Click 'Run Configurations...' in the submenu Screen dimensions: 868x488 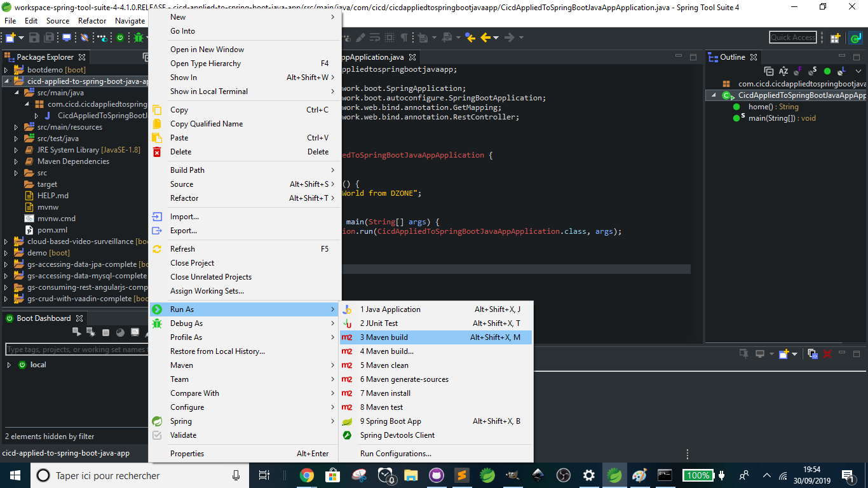[x=395, y=454]
